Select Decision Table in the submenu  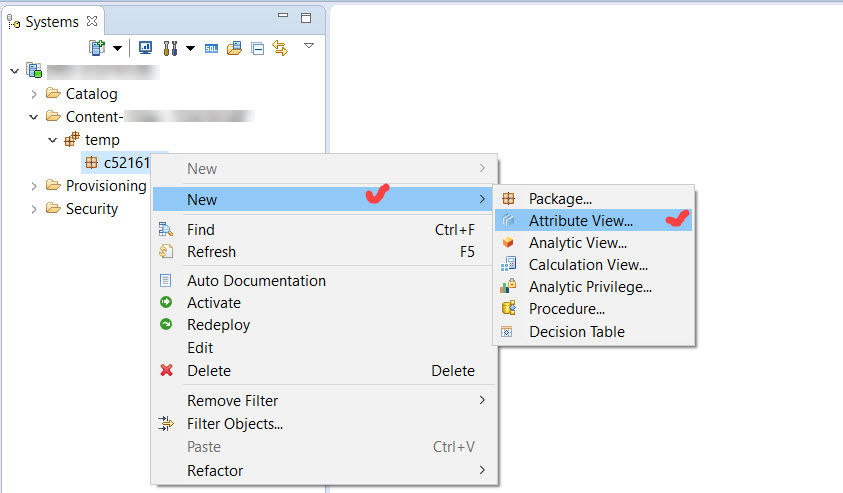[576, 332]
